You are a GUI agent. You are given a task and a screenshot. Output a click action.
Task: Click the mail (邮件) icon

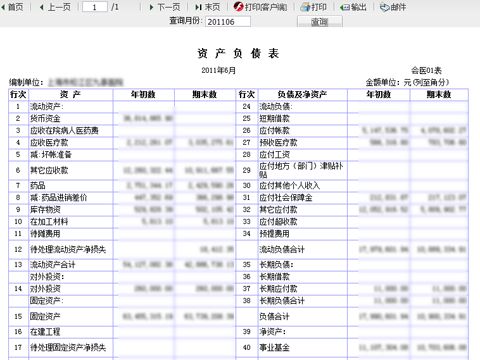[x=385, y=7]
